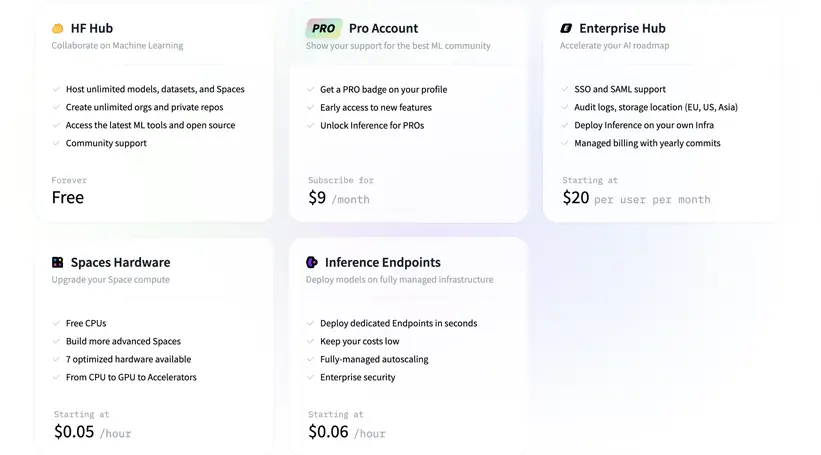Open the Spaces Hardware title

tap(120, 263)
